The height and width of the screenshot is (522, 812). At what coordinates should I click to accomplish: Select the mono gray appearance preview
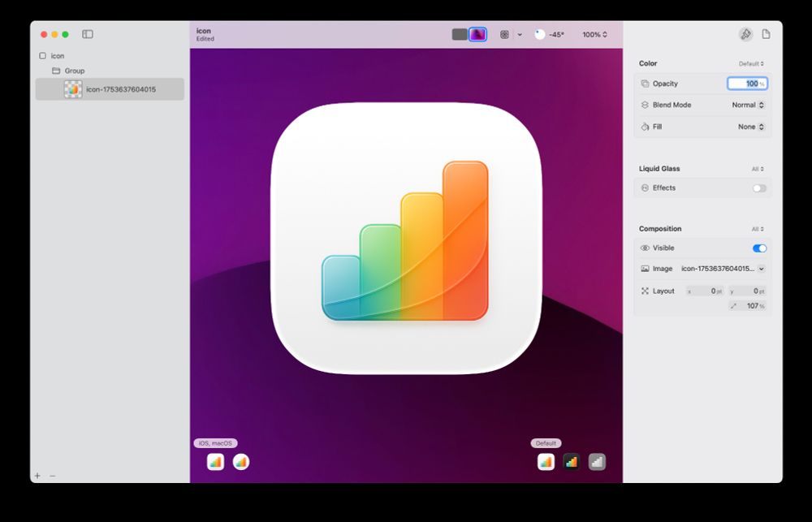[x=597, y=462]
